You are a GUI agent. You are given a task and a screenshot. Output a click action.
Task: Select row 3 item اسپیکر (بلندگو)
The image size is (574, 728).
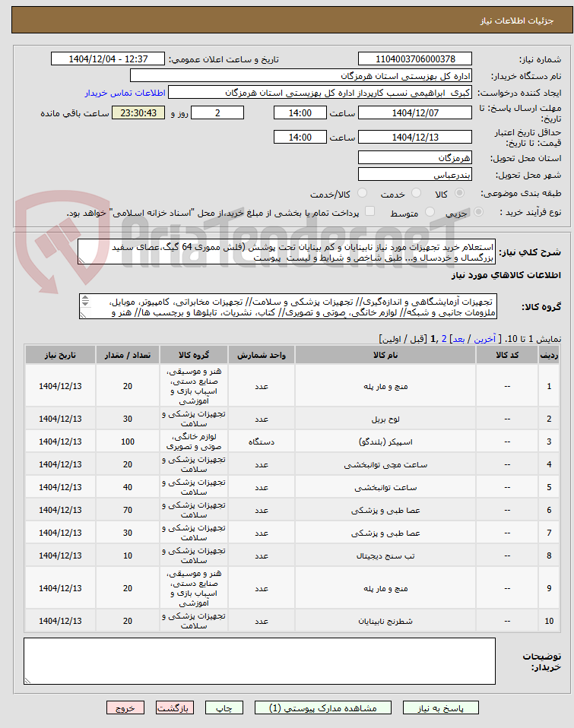click(x=385, y=442)
